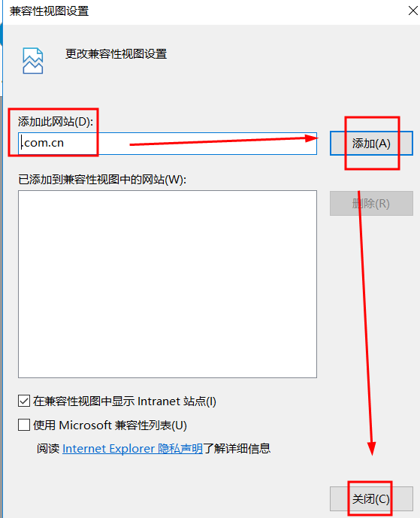Open the Internet Explorer 隐私声明 link
The height and width of the screenshot is (518, 420).
pos(132,449)
